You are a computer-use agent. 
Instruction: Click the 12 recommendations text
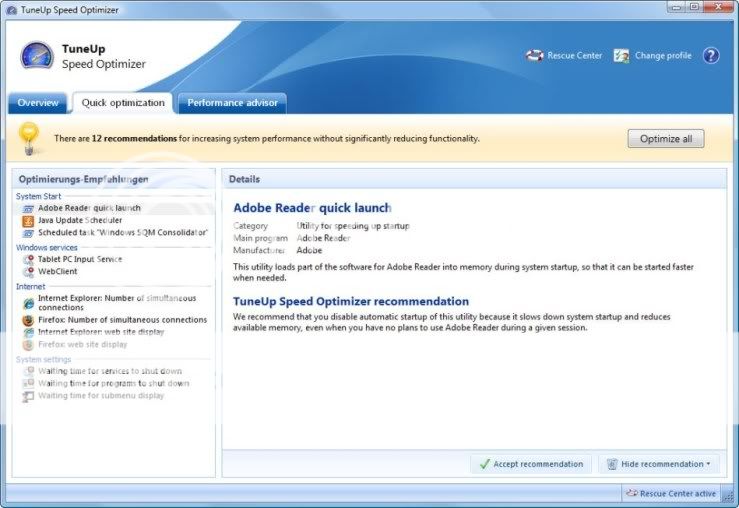[134, 139]
